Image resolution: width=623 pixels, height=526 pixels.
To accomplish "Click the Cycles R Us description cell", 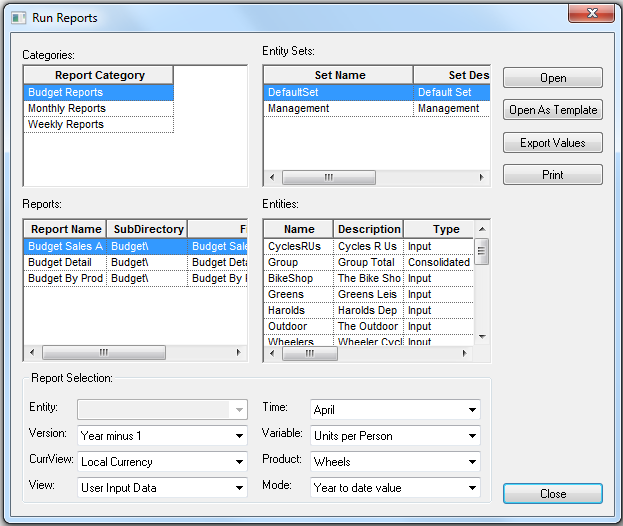I will click(368, 246).
